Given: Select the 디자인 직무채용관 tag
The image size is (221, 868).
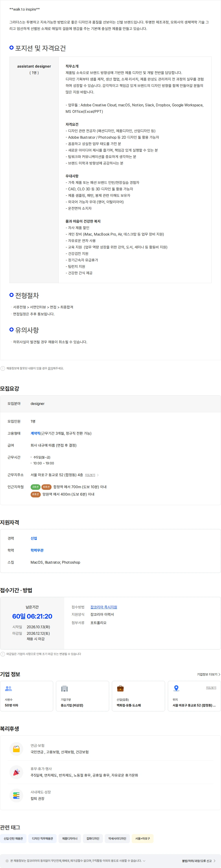Looking at the screenshot, I should point(42,838).
